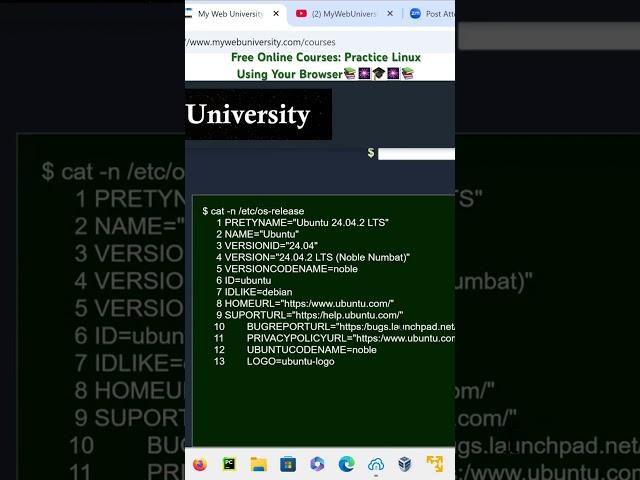Click the VERSION="24.04.2 LTS (Noble Numbat)" line

point(313,258)
